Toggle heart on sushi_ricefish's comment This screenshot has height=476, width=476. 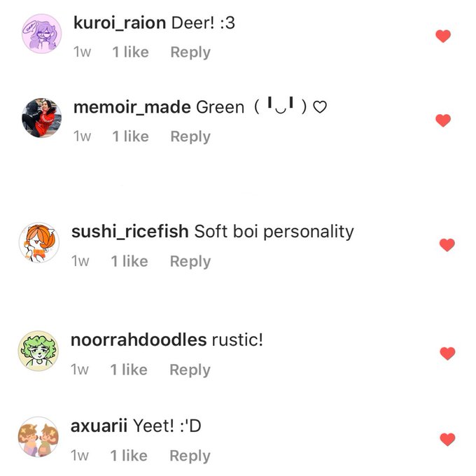coord(447,245)
